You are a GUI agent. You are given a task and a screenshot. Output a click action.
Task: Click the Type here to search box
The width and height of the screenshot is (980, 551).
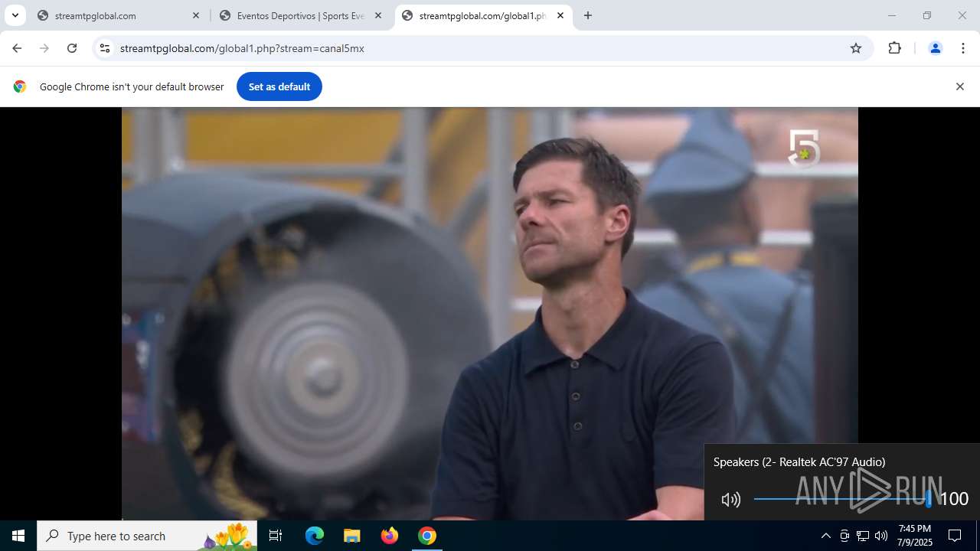coord(147,536)
